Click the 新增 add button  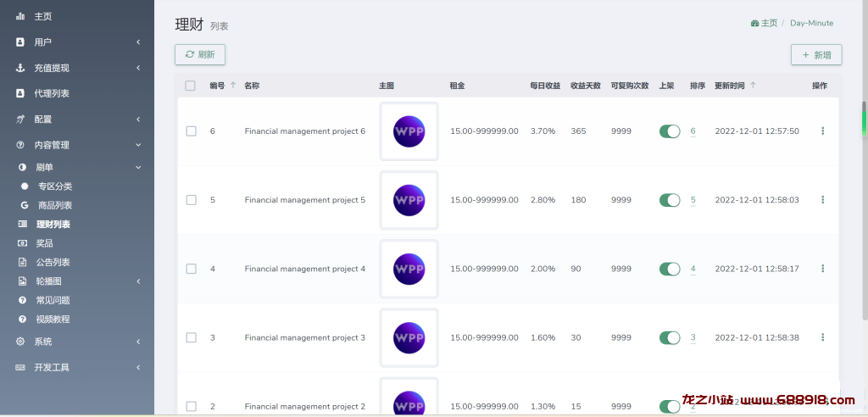point(816,55)
